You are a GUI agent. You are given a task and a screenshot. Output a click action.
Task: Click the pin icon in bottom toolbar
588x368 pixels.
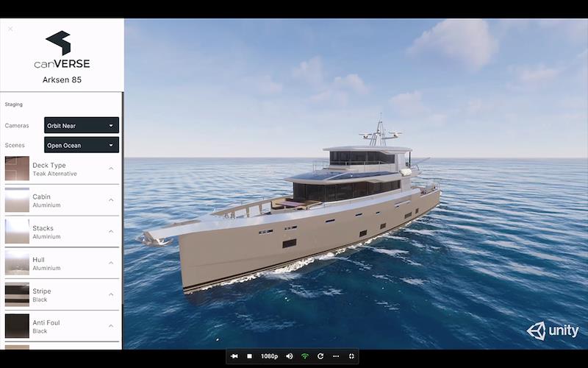coord(234,356)
